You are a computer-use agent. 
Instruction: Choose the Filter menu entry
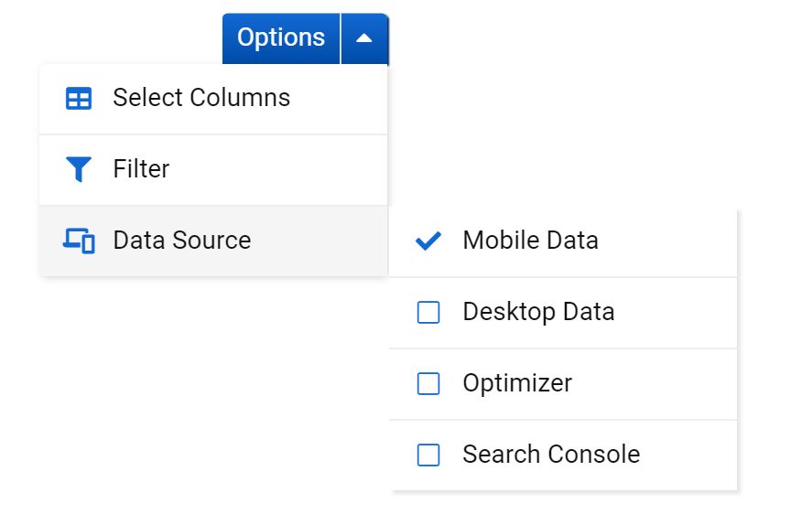213,170
